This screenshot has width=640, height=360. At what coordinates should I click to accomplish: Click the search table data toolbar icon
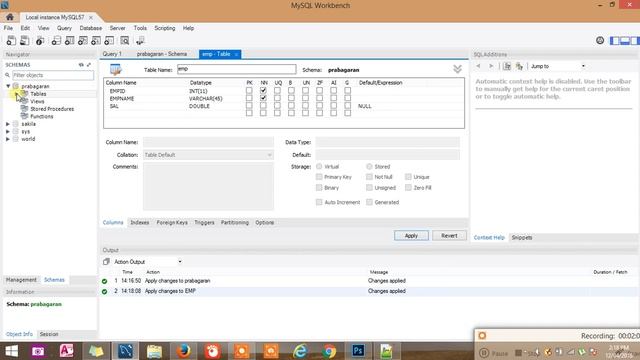coord(125,40)
